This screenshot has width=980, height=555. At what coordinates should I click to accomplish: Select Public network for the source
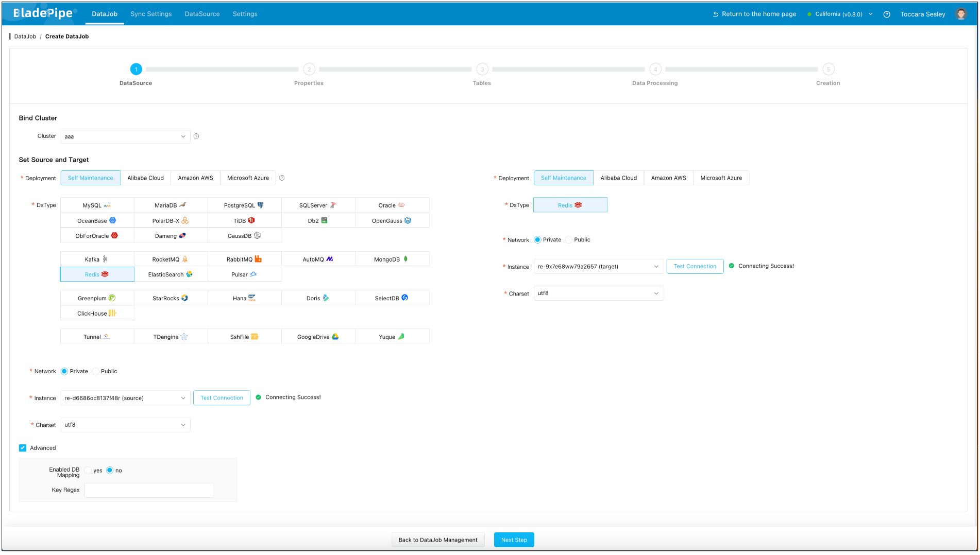[96, 372]
